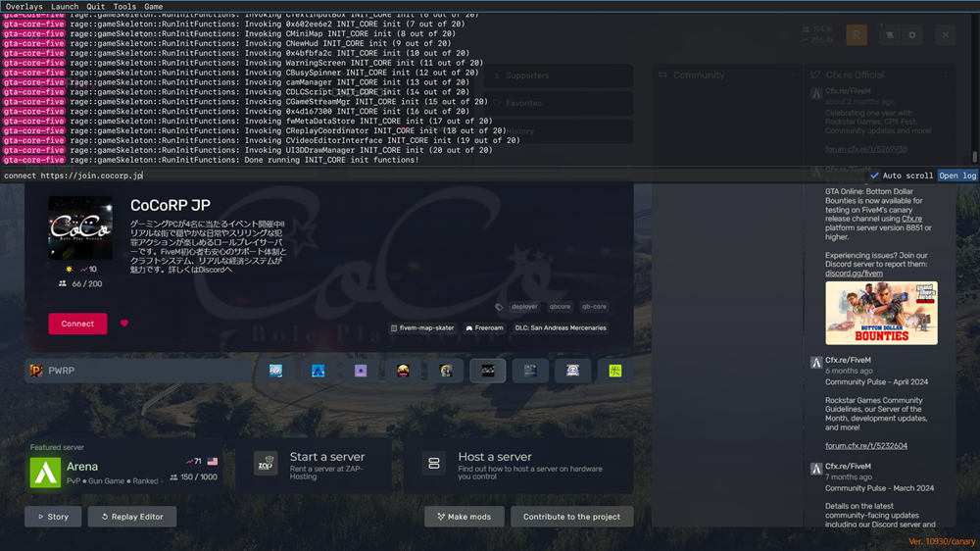
Task: Click the US flag icon on Arena
Action: click(x=213, y=462)
